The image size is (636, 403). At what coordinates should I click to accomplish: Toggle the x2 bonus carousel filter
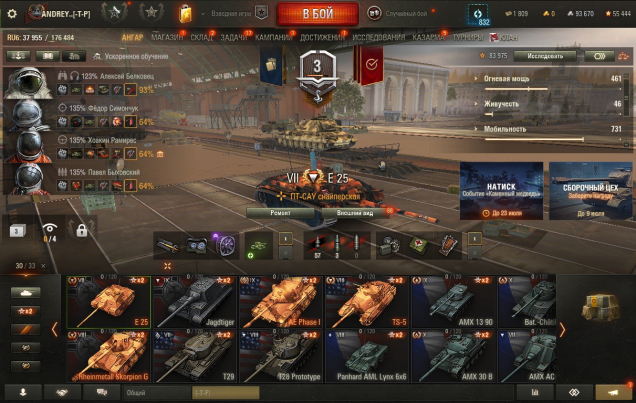(26, 311)
